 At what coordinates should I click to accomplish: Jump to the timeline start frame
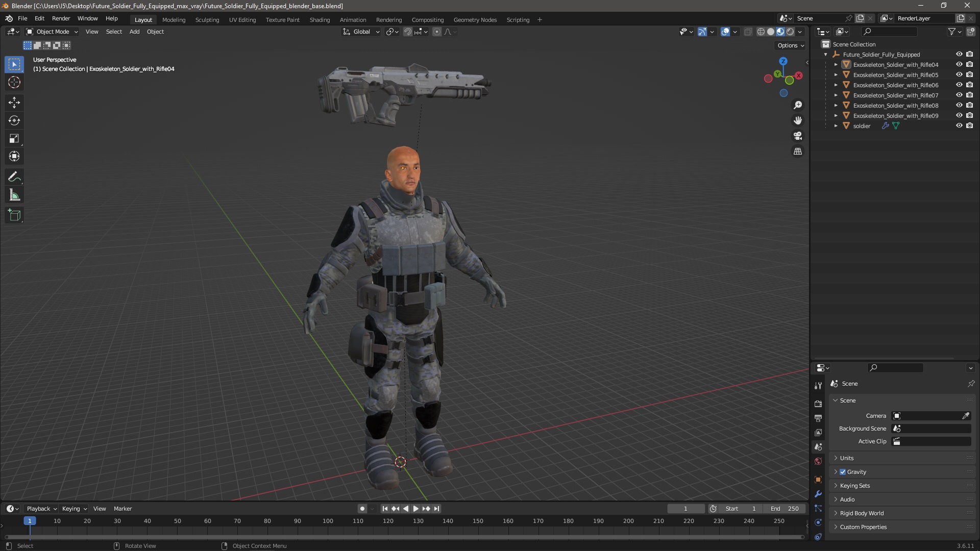click(385, 509)
